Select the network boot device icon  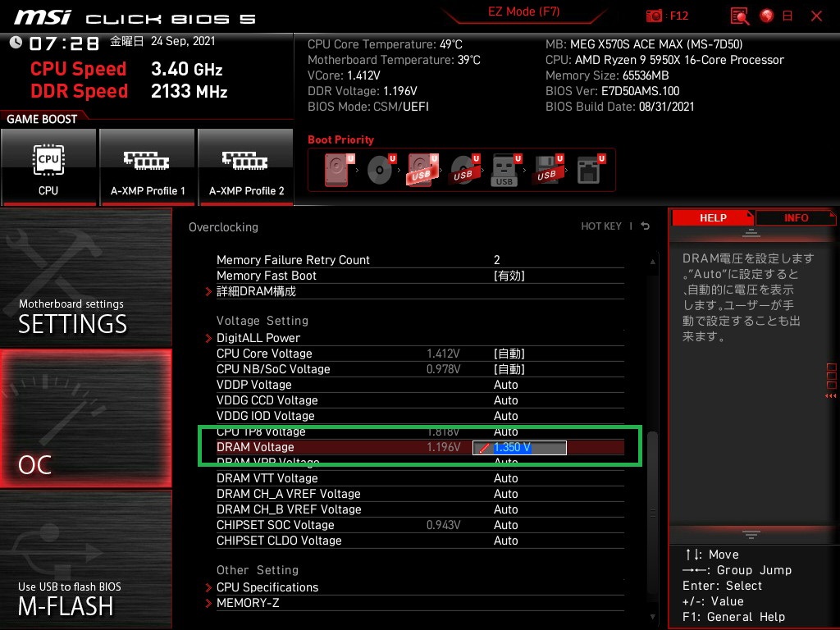(x=589, y=170)
